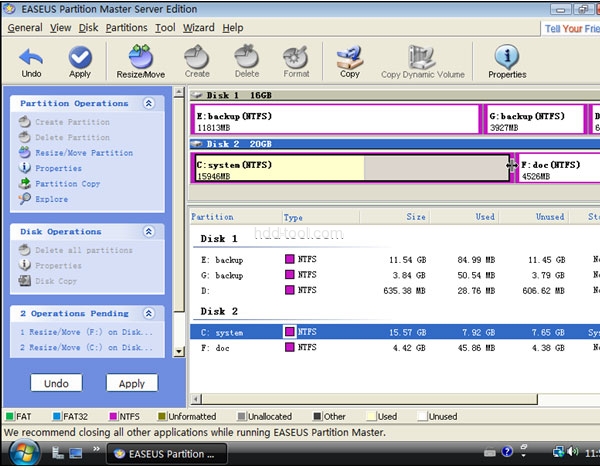Image resolution: width=600 pixels, height=468 pixels.
Task: Open the Tool menu
Action: pos(165,28)
